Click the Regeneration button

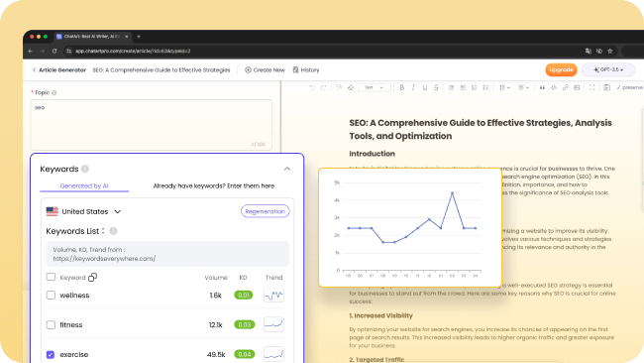(x=265, y=211)
